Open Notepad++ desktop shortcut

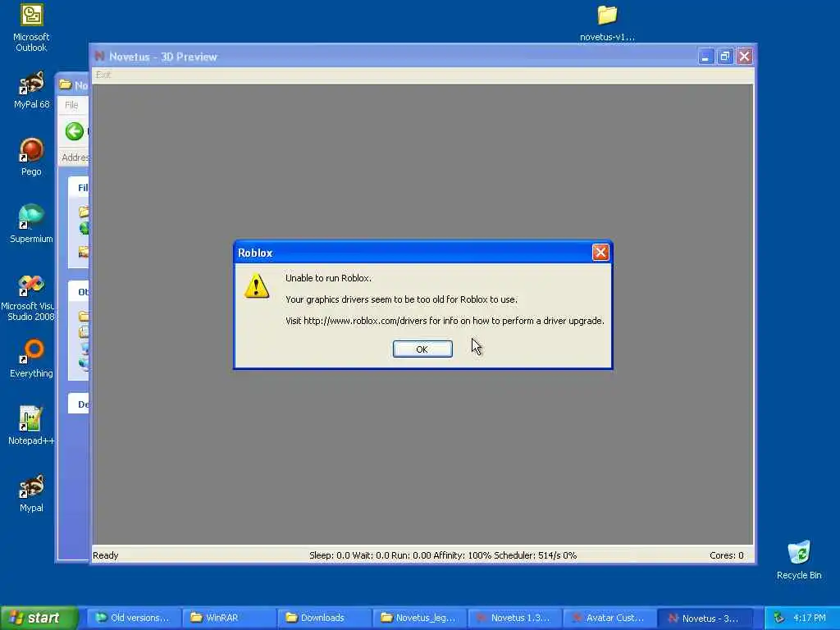tap(31, 426)
